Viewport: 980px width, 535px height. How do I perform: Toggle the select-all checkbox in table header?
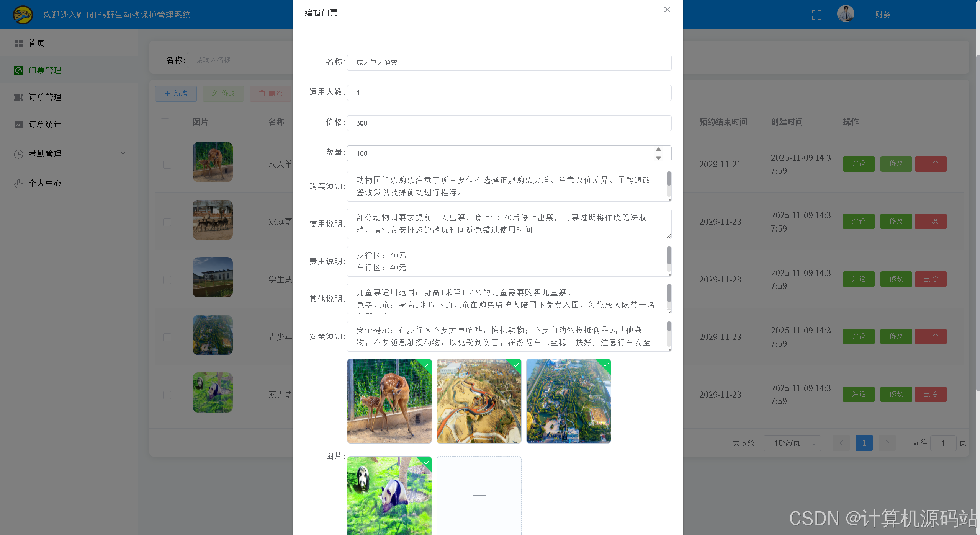pos(165,122)
